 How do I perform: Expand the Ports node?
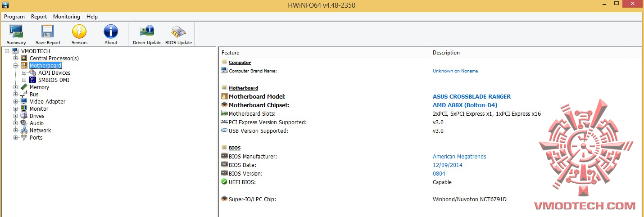point(16,137)
